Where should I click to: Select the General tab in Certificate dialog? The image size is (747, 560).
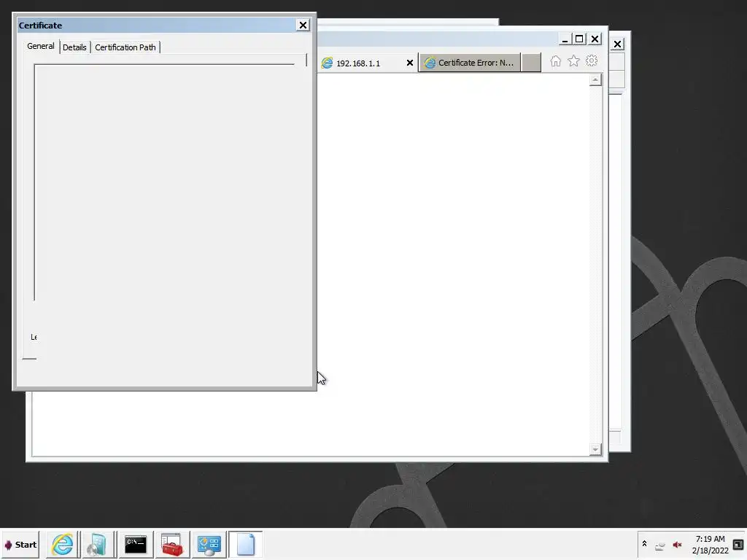41,46
